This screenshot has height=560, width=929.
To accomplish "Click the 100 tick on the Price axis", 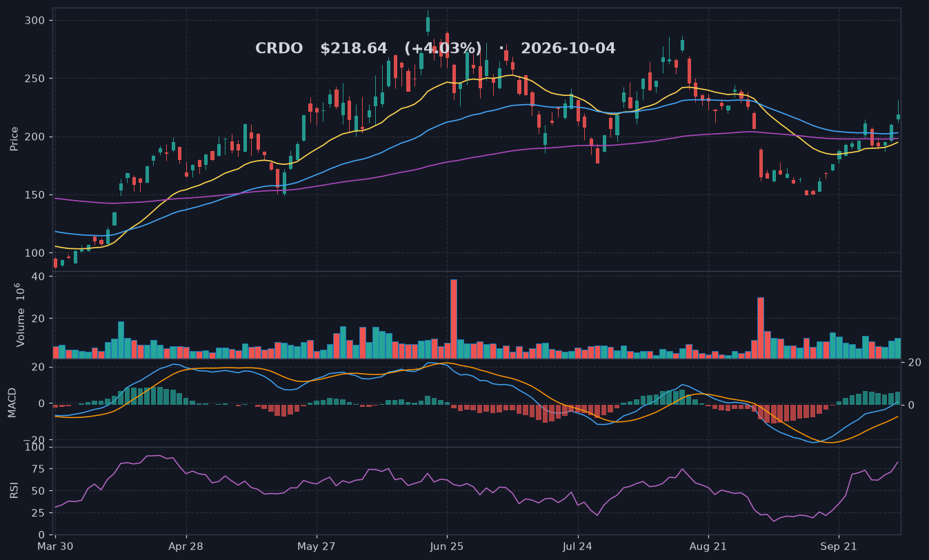I will 35,253.
